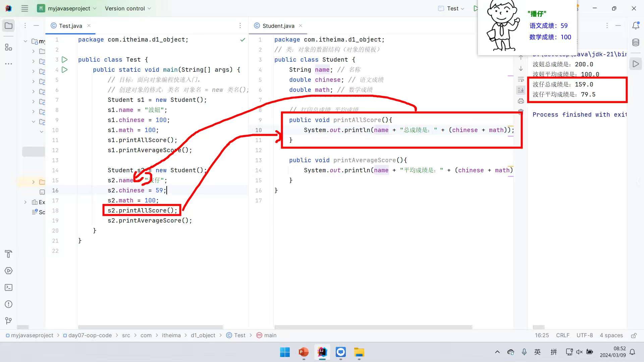Open the Build hammer tool window
The width and height of the screenshot is (644, 362).
[x=9, y=254]
